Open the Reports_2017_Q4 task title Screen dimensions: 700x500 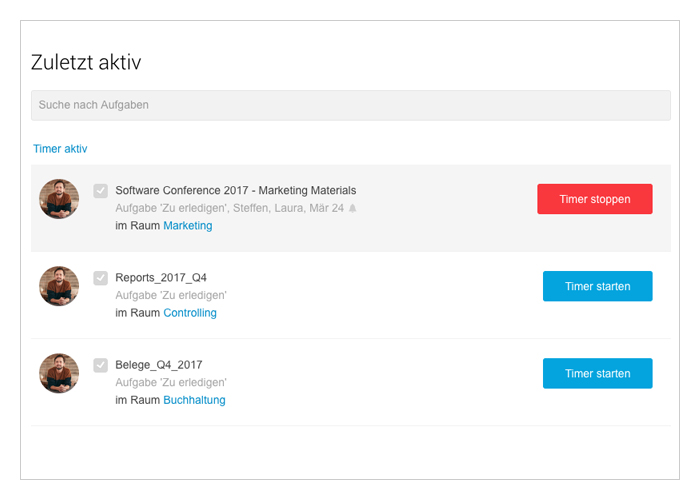point(161,278)
